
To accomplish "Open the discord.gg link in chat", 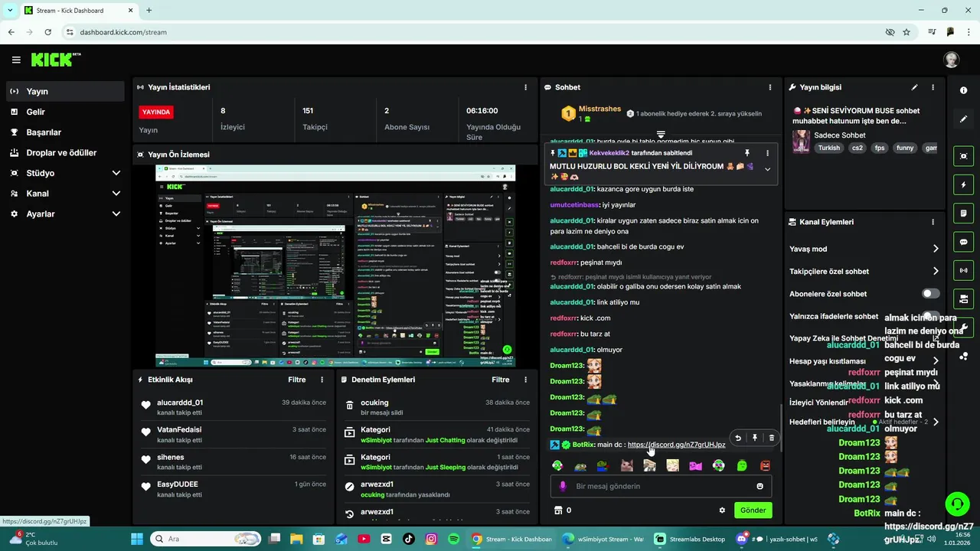I will [676, 445].
